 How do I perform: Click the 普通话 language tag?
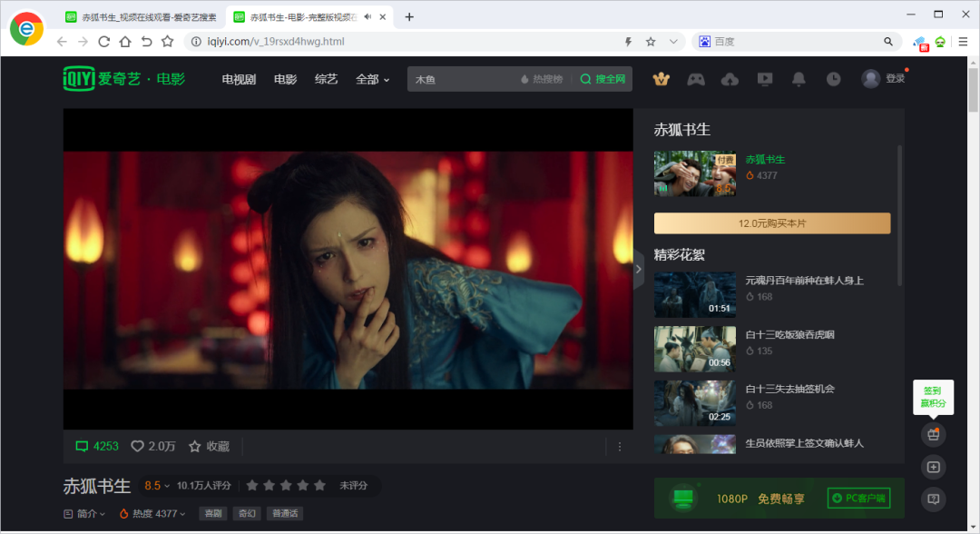[x=285, y=513]
